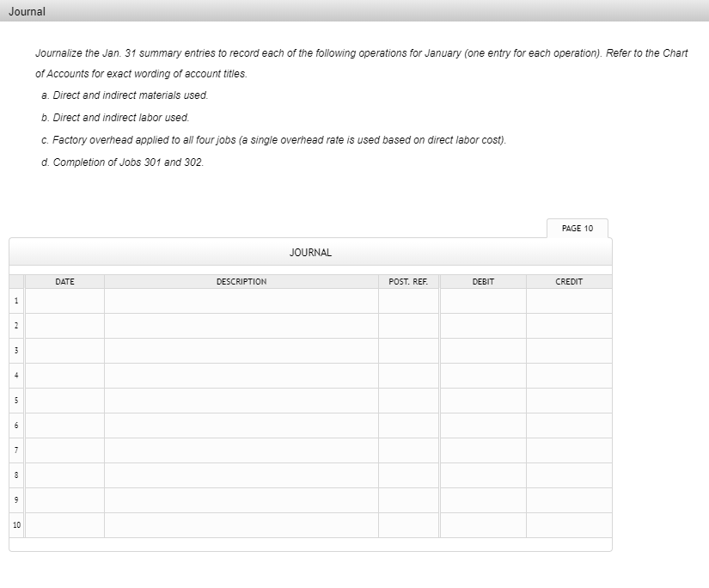Click the row number 5 label
The height and width of the screenshot is (588, 709).
tap(17, 400)
